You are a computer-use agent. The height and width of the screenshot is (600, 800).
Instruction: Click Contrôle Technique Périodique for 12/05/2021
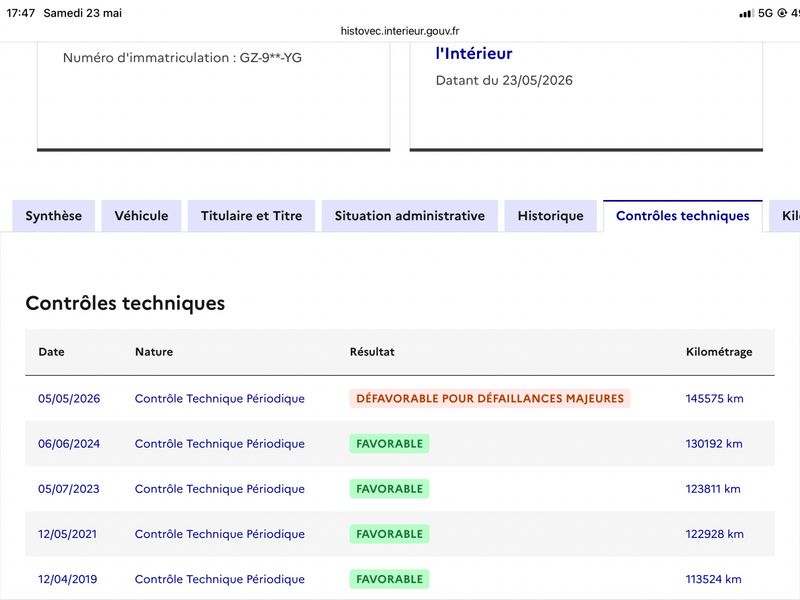219,534
